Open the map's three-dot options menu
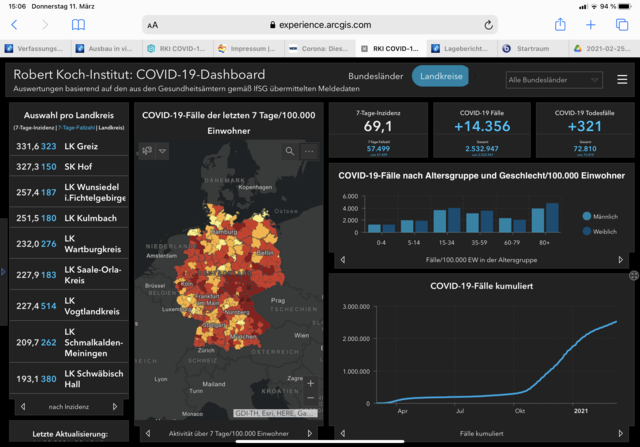640x447 pixels. pos(309,151)
